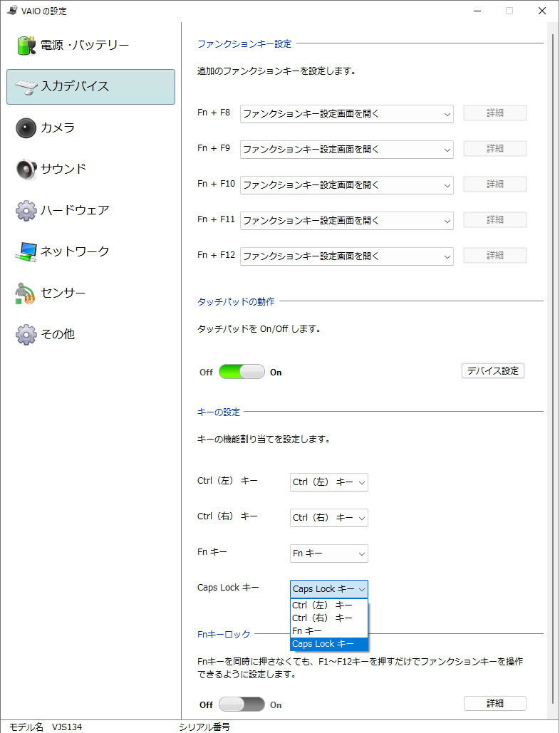560x733 pixels.
Task: Click 詳細 button beside Fn + F9
Action: pyautogui.click(x=494, y=149)
